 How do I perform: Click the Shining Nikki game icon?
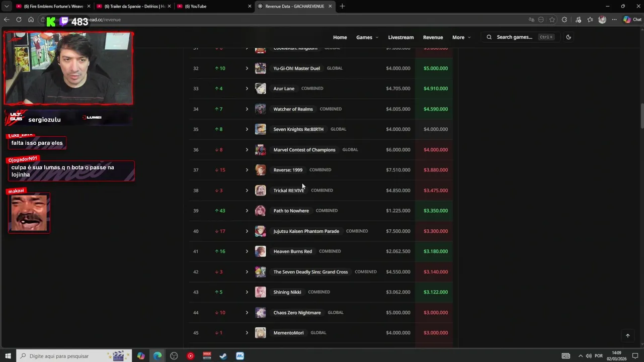(260, 292)
